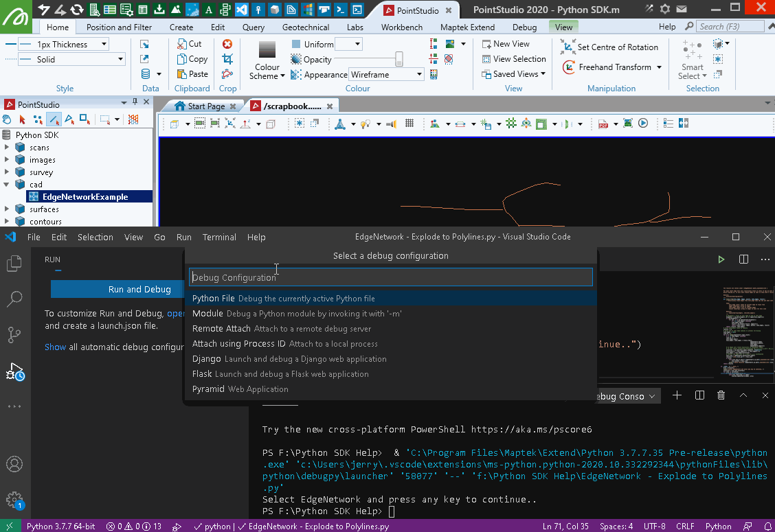Toggle the line segment selection mode in explorer
Image resolution: width=775 pixels, height=532 pixels.
(x=54, y=119)
